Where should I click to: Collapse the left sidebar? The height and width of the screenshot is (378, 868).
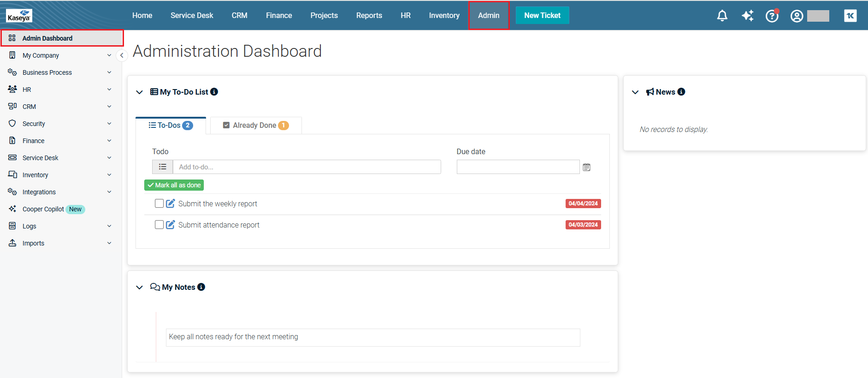(122, 55)
